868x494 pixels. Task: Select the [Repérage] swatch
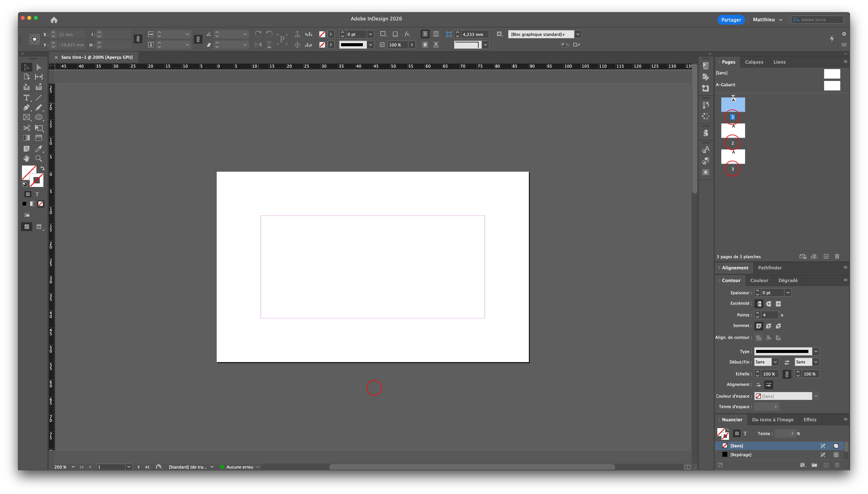point(741,455)
